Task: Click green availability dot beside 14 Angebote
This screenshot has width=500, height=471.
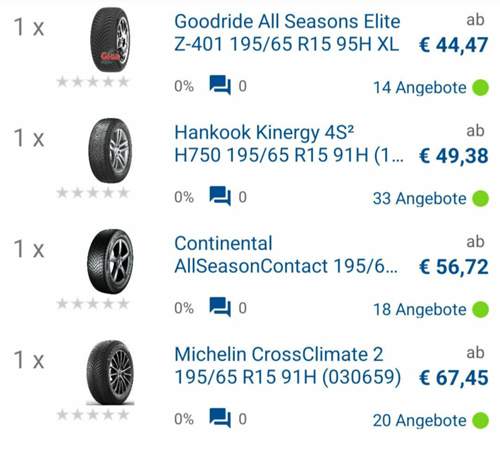Action: coord(480,88)
